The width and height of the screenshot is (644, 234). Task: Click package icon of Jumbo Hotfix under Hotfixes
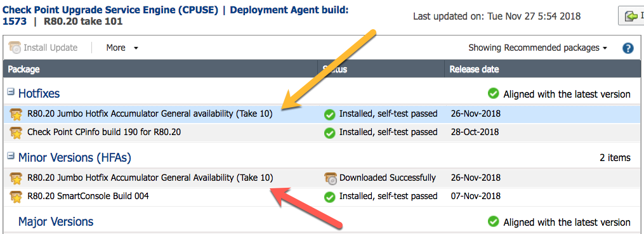(x=16, y=114)
